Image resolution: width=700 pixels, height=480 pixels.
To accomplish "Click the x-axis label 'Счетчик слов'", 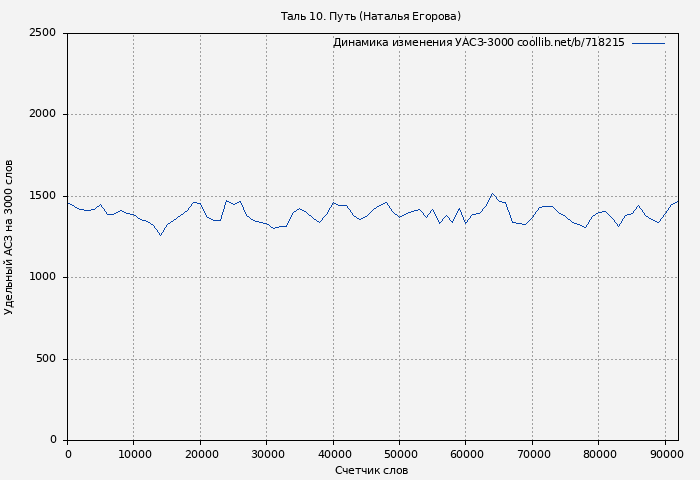I will (x=371, y=470).
